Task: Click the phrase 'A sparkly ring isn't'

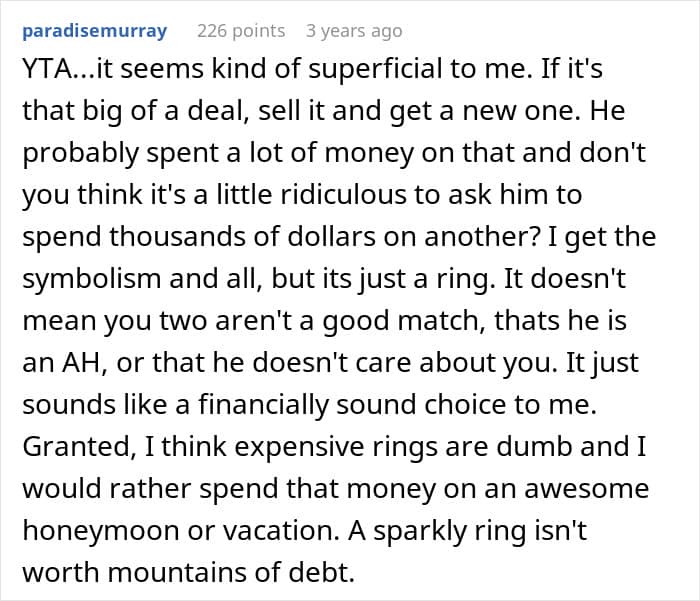Action: click(x=467, y=531)
